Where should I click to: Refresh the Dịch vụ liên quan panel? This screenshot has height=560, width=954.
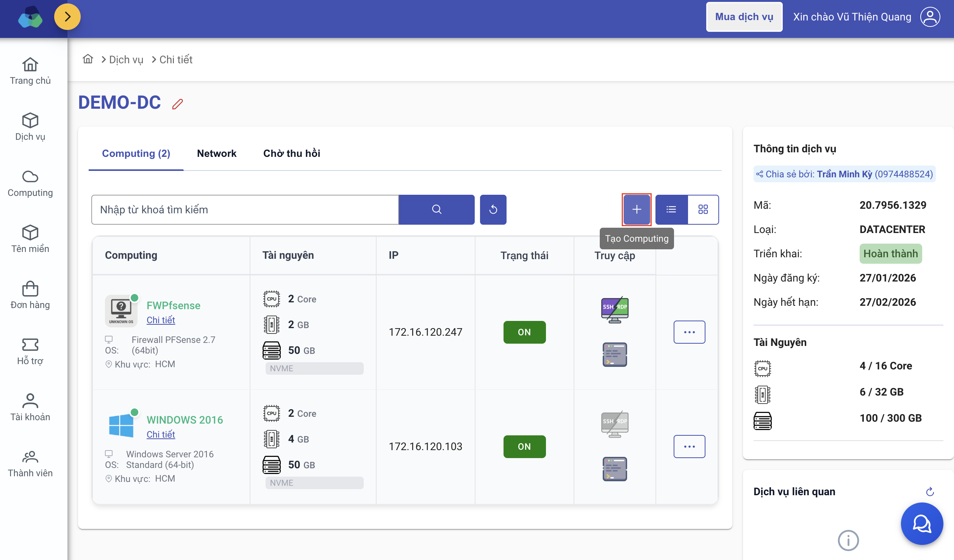pyautogui.click(x=930, y=492)
